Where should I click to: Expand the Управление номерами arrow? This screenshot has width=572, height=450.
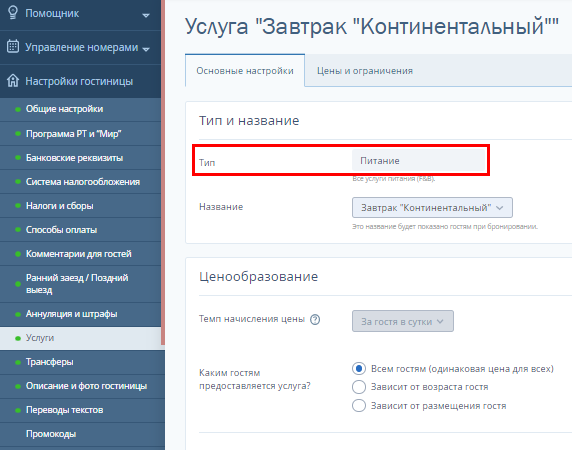(x=146, y=49)
